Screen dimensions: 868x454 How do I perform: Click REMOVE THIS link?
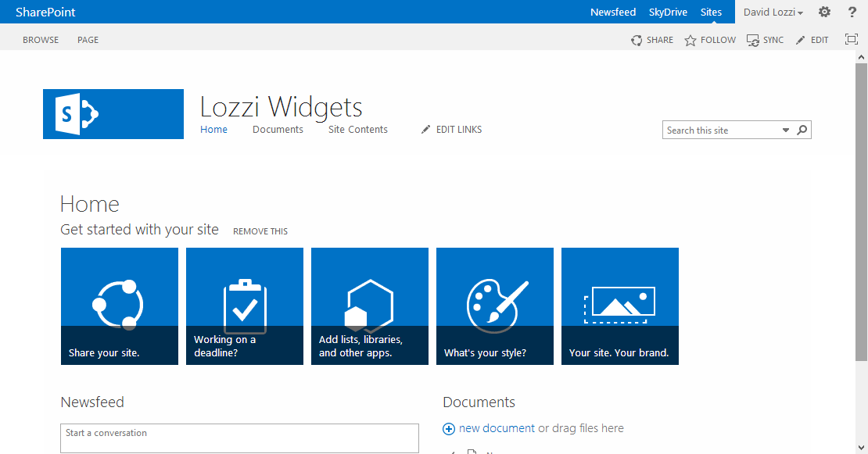click(260, 231)
